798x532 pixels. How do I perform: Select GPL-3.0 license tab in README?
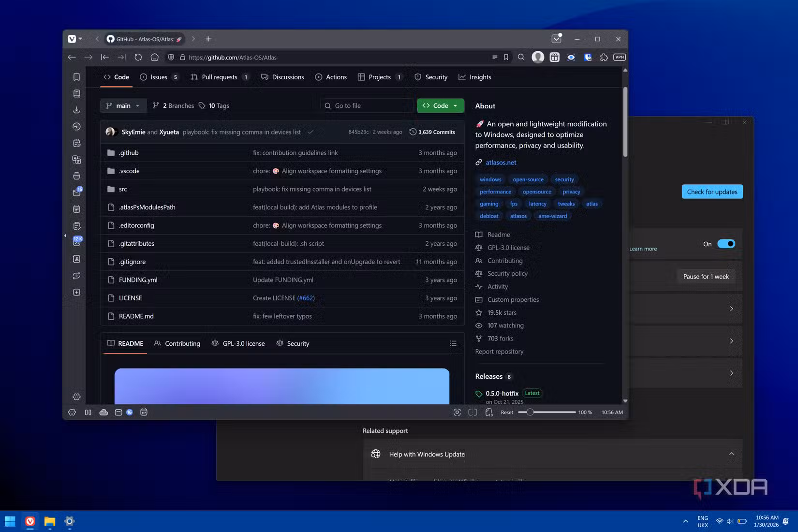238,343
